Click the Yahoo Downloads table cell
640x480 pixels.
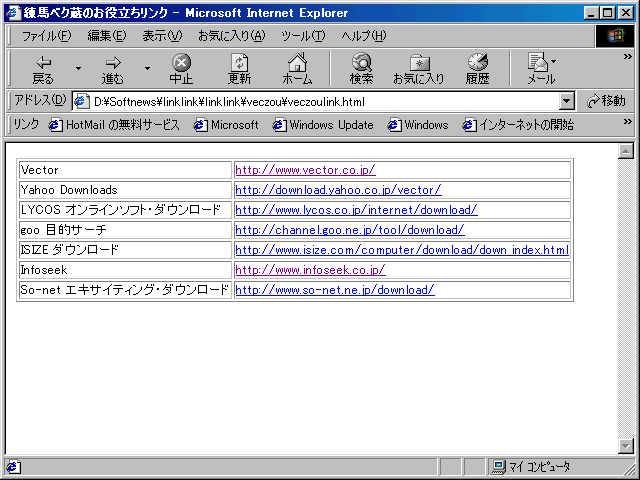point(126,190)
